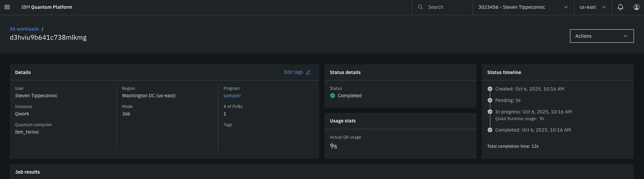644x179 pixels.
Task: Click the IBM Quantum Platform title
Action: pyautogui.click(x=46, y=7)
